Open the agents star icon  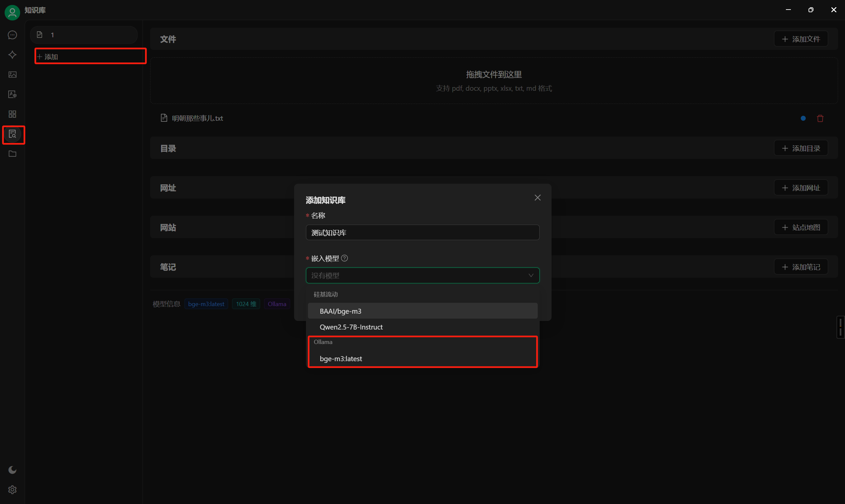coord(13,55)
